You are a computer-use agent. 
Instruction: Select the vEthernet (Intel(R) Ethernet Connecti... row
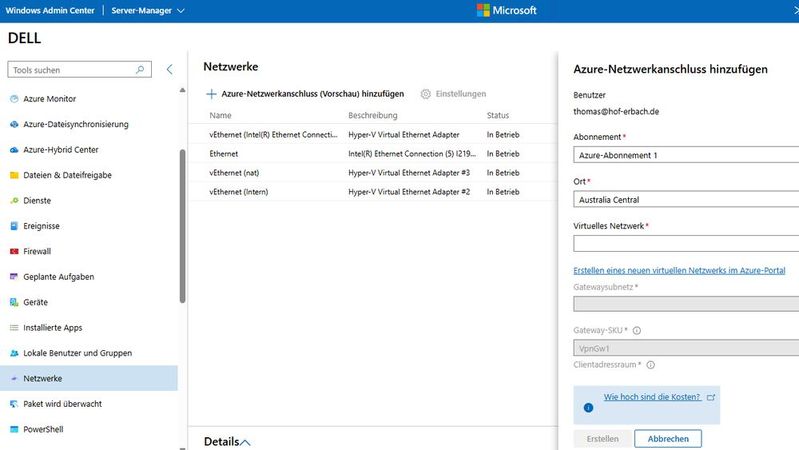click(x=373, y=135)
